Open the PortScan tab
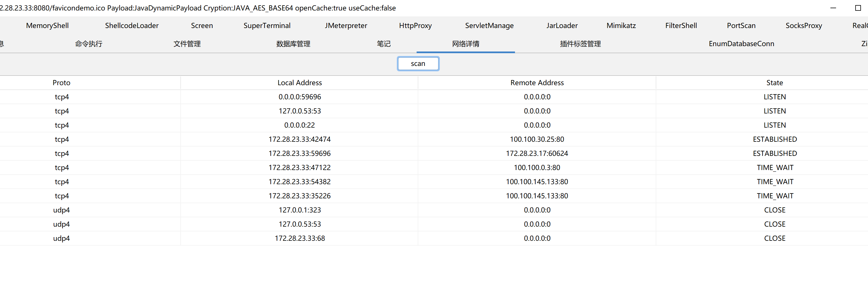Image resolution: width=868 pixels, height=290 pixels. click(x=741, y=26)
